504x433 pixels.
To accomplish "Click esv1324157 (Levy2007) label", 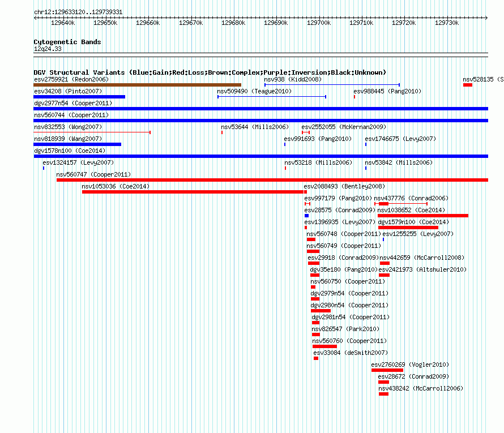I will coord(78,162).
